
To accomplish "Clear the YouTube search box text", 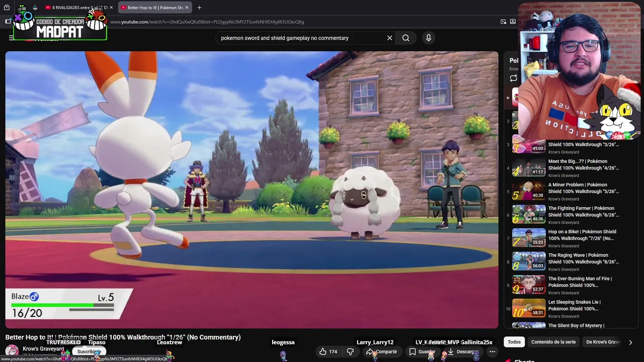I will coord(389,38).
